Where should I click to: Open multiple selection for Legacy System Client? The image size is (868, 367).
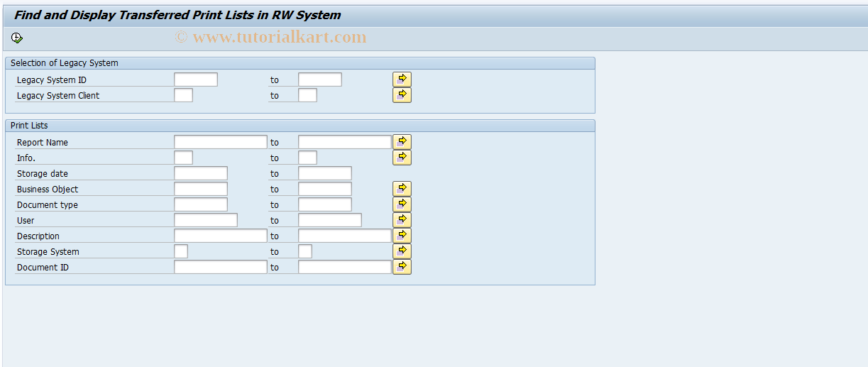click(402, 95)
